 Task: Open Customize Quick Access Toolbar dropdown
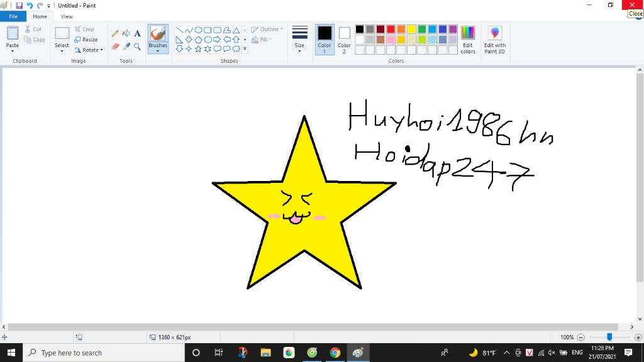49,6
